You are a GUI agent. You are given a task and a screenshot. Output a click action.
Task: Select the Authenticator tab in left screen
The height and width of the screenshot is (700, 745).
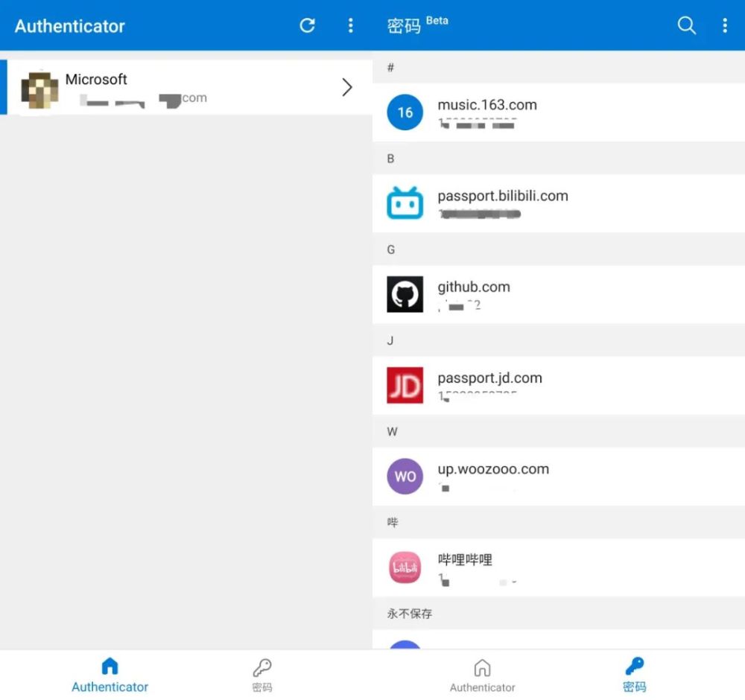[x=110, y=675]
